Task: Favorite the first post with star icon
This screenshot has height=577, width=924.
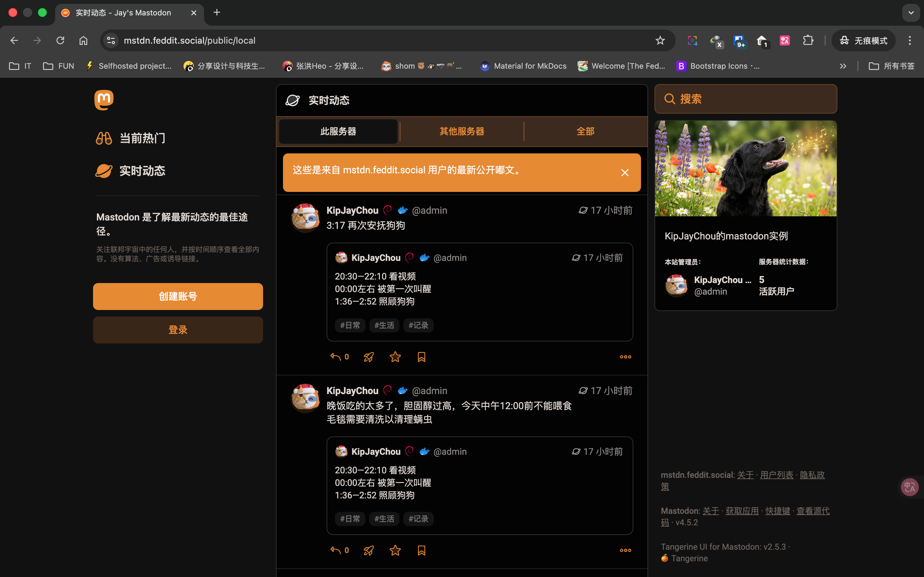Action: 395,357
